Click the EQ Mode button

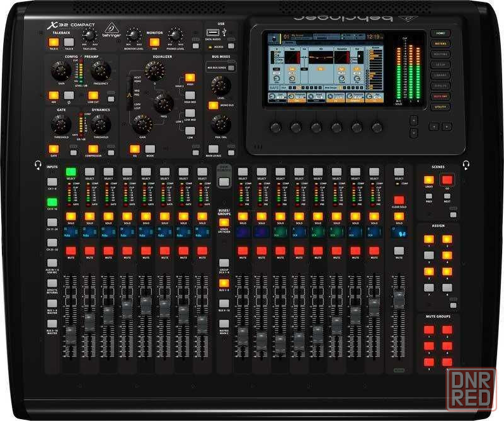click(x=150, y=149)
